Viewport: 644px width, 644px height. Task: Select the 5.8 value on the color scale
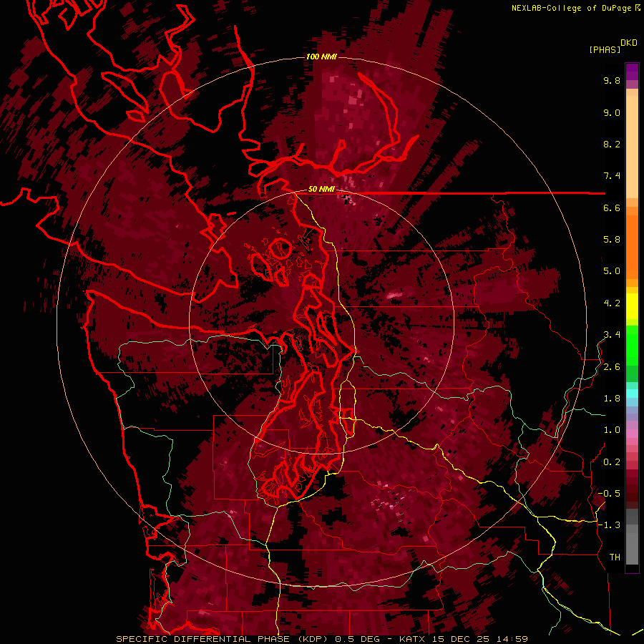[x=612, y=240]
